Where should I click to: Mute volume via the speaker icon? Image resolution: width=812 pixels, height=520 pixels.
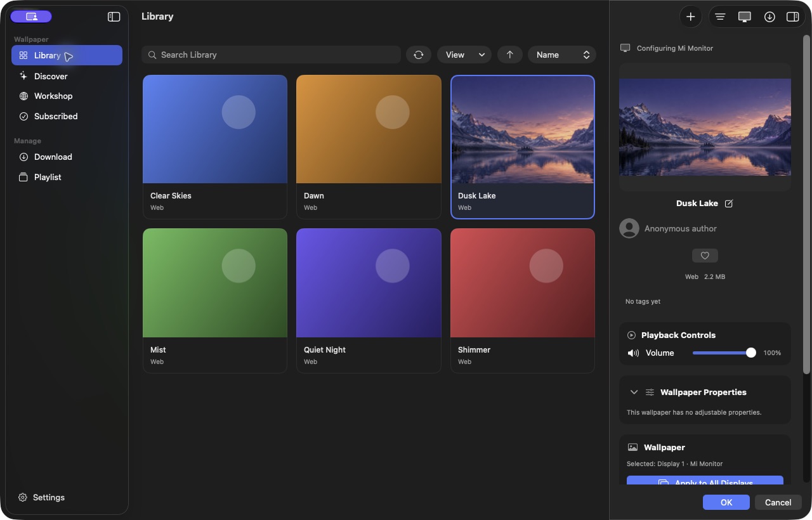pyautogui.click(x=633, y=353)
